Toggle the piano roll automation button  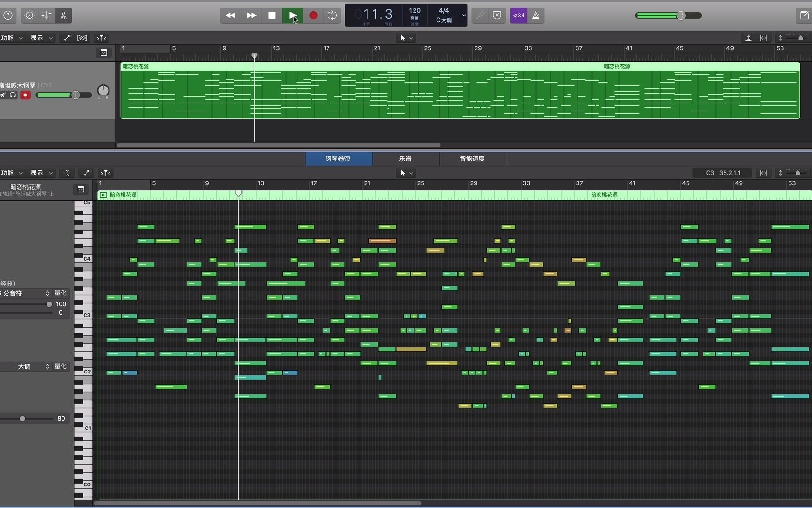[86, 173]
